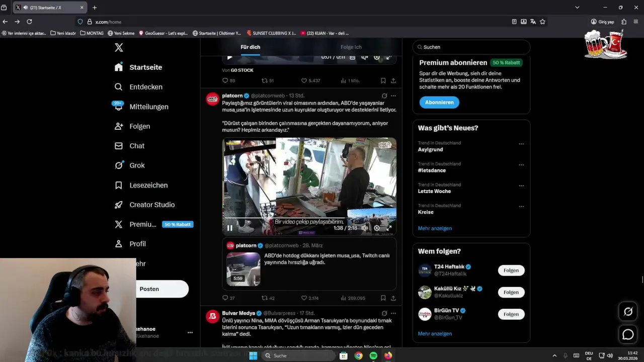Seek in the platcorn video progress bar
Screen dimensions: 644x362
click(x=309, y=218)
